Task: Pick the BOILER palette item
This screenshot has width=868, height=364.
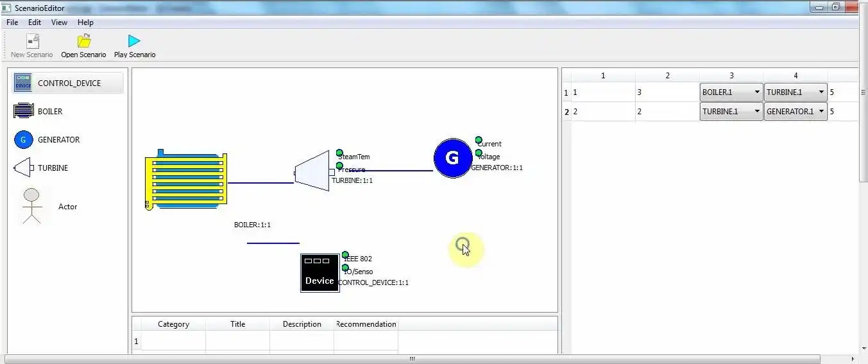Action: (x=24, y=111)
